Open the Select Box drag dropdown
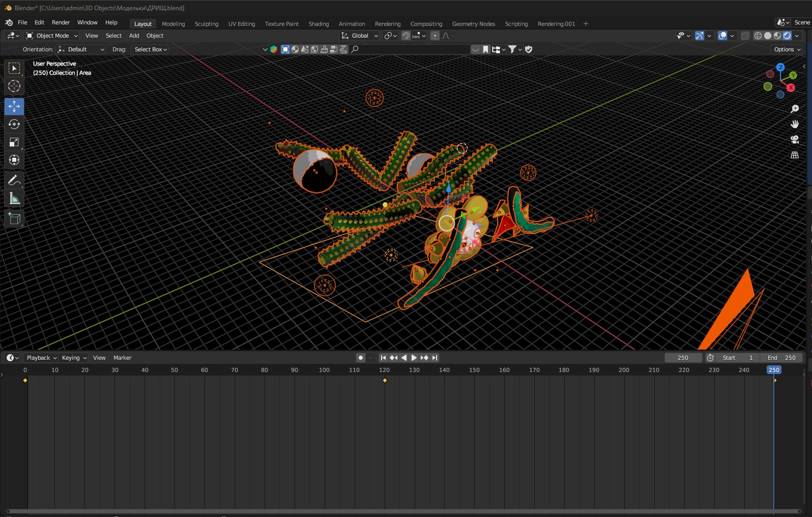The image size is (812, 517). 150,49
